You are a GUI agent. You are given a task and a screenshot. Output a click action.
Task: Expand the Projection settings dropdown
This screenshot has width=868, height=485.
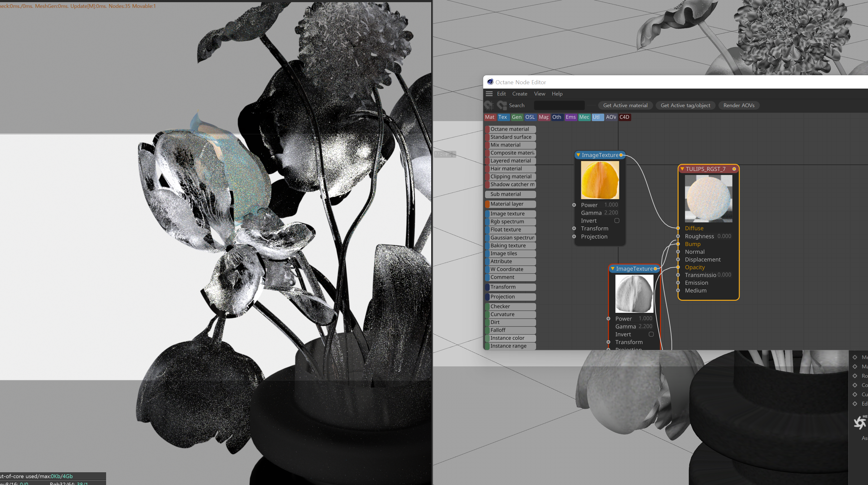594,236
